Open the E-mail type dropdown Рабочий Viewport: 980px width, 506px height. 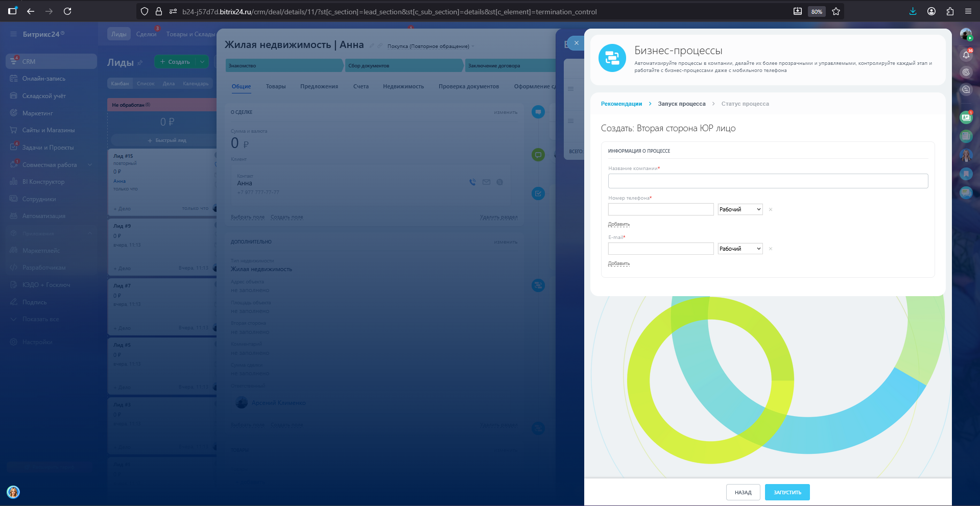tap(740, 249)
